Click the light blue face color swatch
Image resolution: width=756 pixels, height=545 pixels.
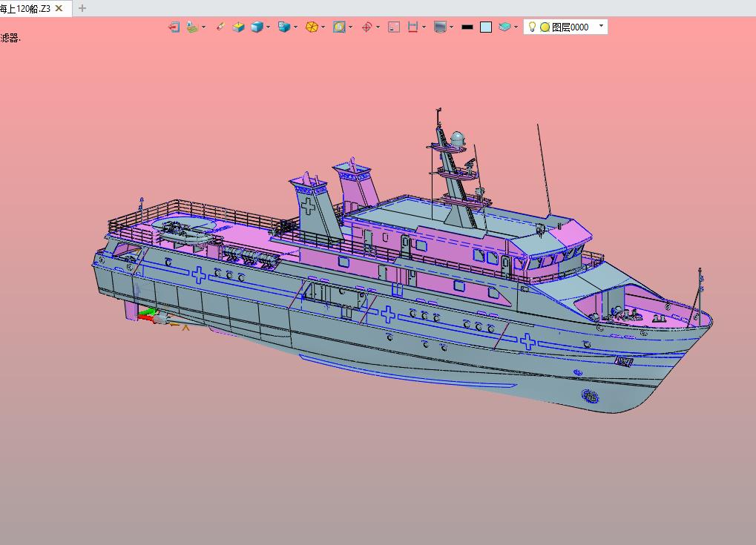(x=486, y=27)
